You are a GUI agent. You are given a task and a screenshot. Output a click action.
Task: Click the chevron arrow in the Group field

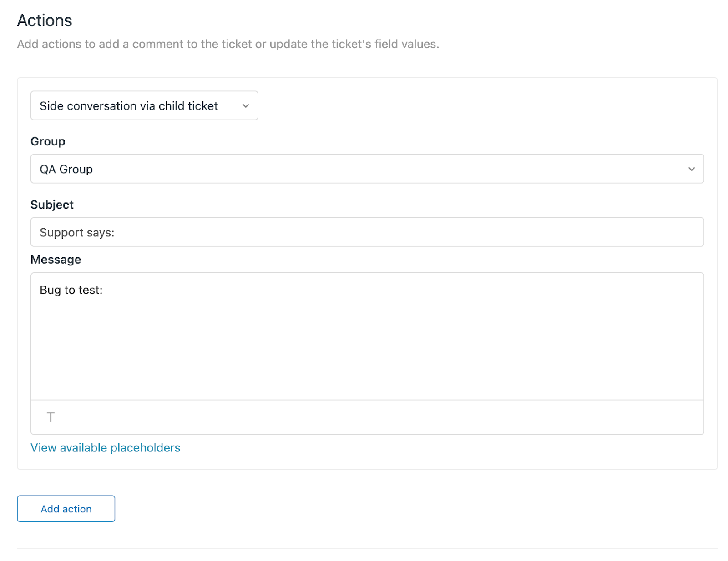coord(691,169)
